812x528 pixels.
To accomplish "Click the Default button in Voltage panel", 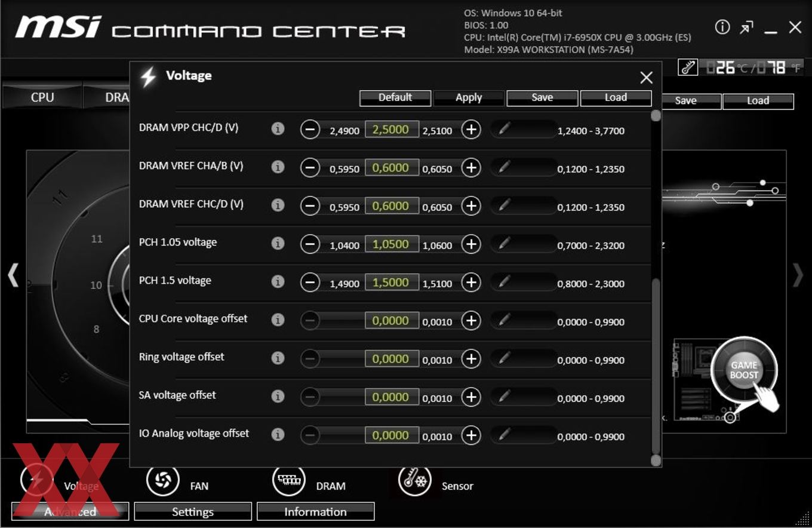I will point(395,98).
